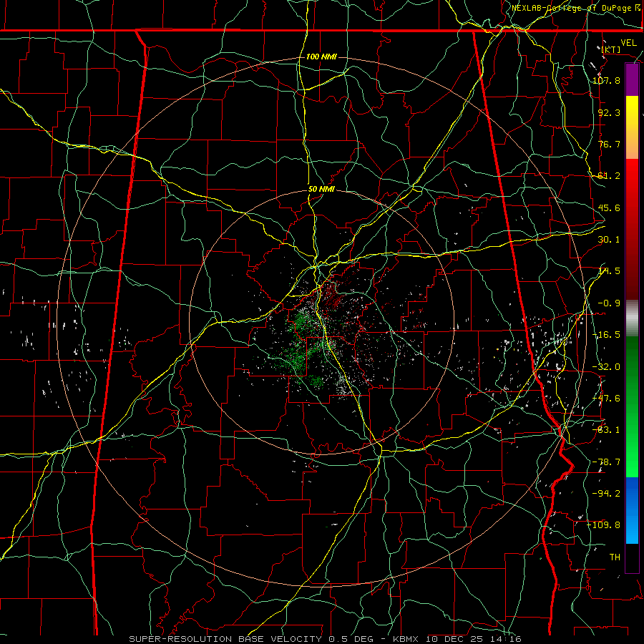This screenshot has width=644, height=644.
Task: Click the -78.7 value on velocity scale
Action: (606, 462)
